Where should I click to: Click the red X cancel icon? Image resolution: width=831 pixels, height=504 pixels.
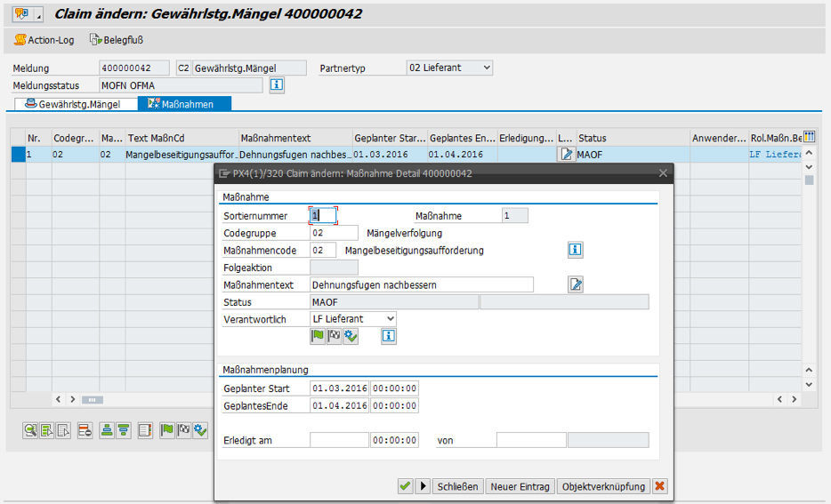coord(659,486)
